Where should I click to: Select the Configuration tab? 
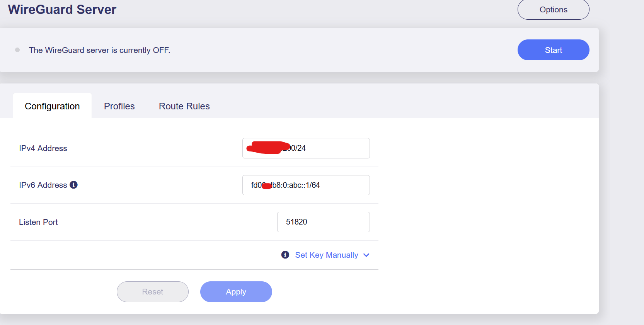(x=52, y=106)
